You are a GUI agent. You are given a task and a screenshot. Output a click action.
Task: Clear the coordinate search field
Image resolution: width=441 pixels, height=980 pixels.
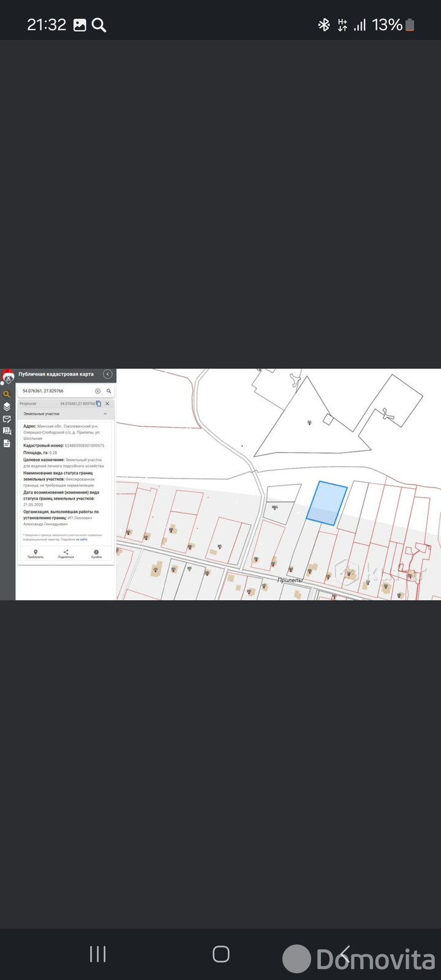pos(97,391)
